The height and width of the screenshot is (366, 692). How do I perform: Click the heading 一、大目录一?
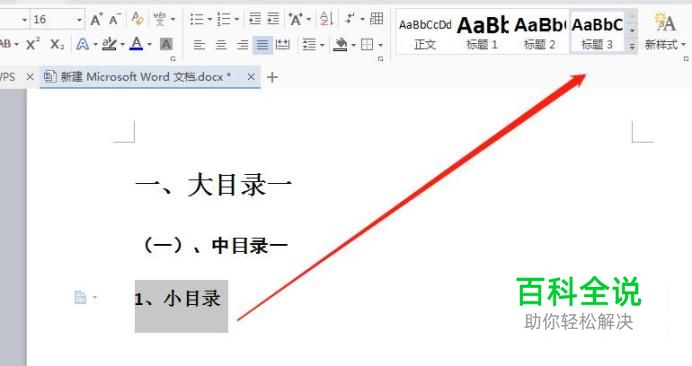pyautogui.click(x=214, y=185)
